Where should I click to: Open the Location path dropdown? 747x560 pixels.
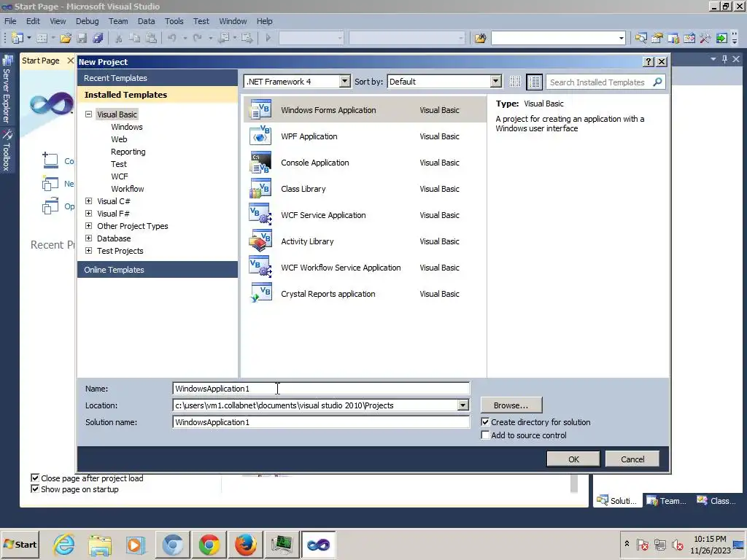tap(462, 405)
